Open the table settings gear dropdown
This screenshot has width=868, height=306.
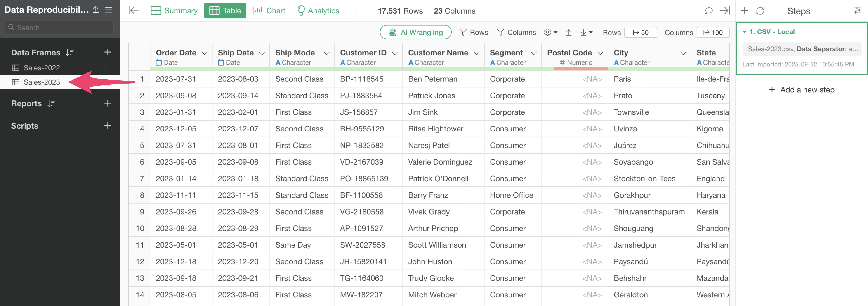tap(551, 32)
